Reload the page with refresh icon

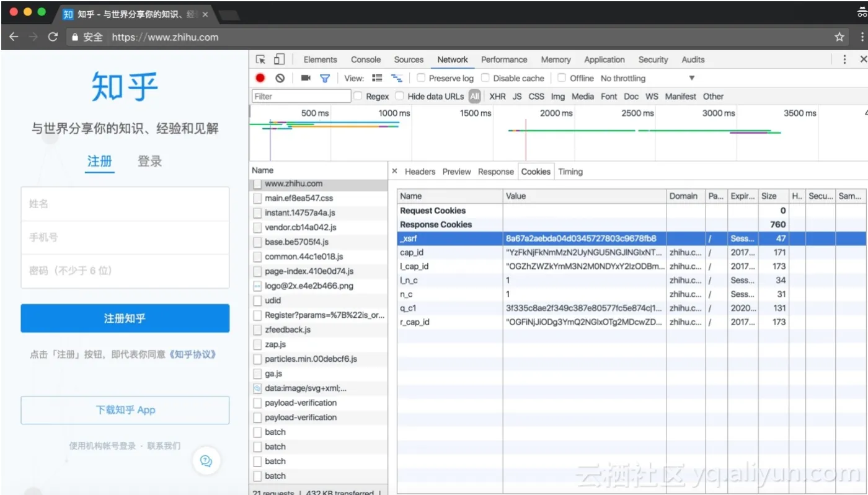pos(53,37)
